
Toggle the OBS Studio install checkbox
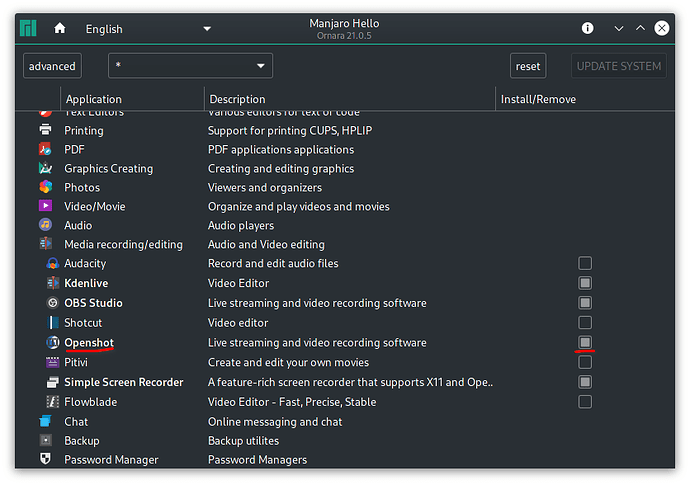[585, 303]
